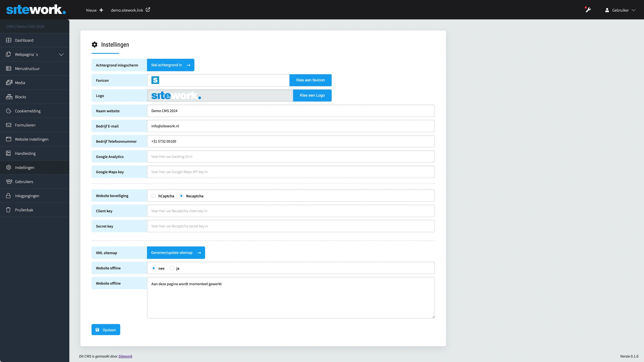Screen dimensions: 644x362
Task: Go to Menustructuur in the sidebar
Action: [27, 68]
